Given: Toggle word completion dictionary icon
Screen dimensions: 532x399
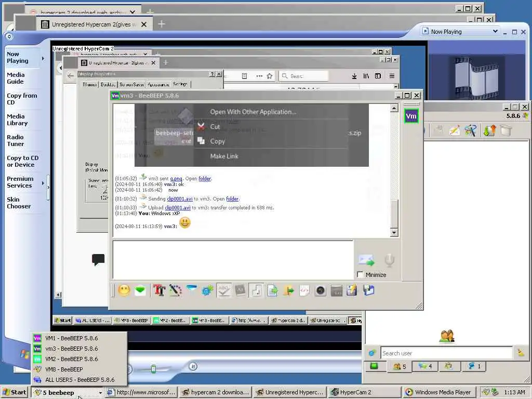Looking at the screenshot, I should [240, 290].
